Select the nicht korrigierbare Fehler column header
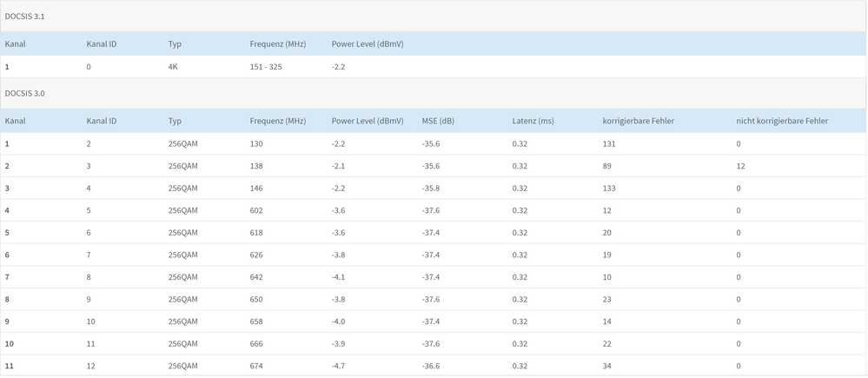The width and height of the screenshot is (868, 378). (x=782, y=121)
